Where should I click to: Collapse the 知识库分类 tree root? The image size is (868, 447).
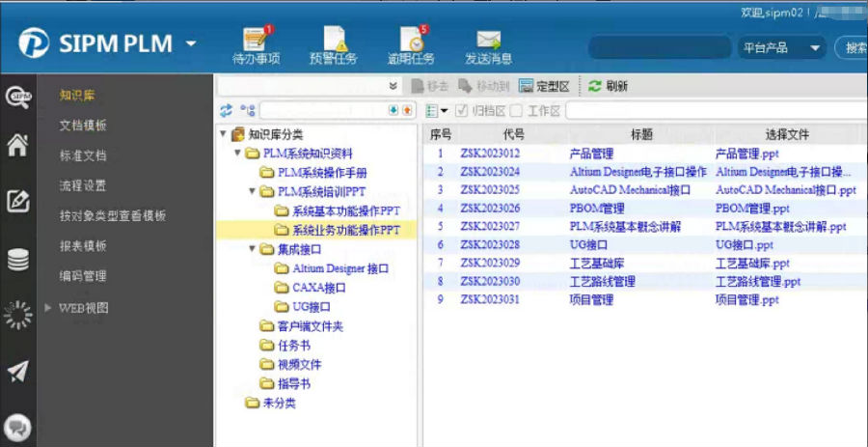[223, 134]
